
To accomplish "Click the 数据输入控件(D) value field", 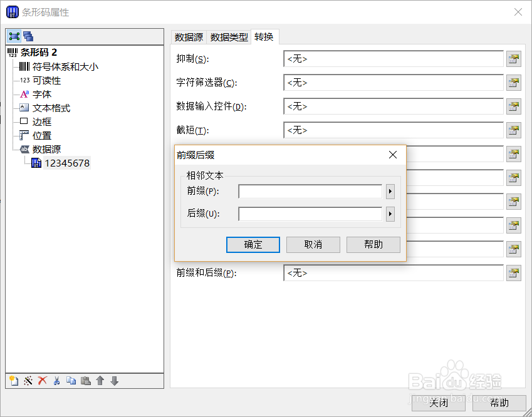I will coord(394,106).
